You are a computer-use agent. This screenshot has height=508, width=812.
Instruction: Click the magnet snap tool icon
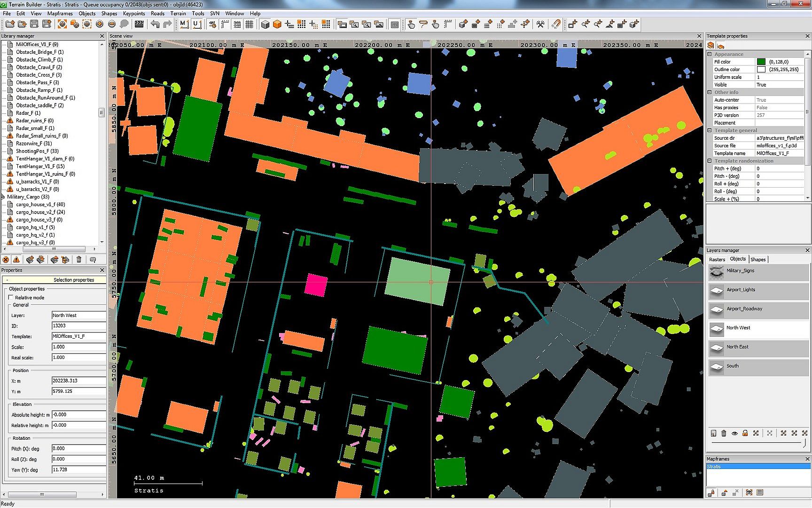[556, 24]
